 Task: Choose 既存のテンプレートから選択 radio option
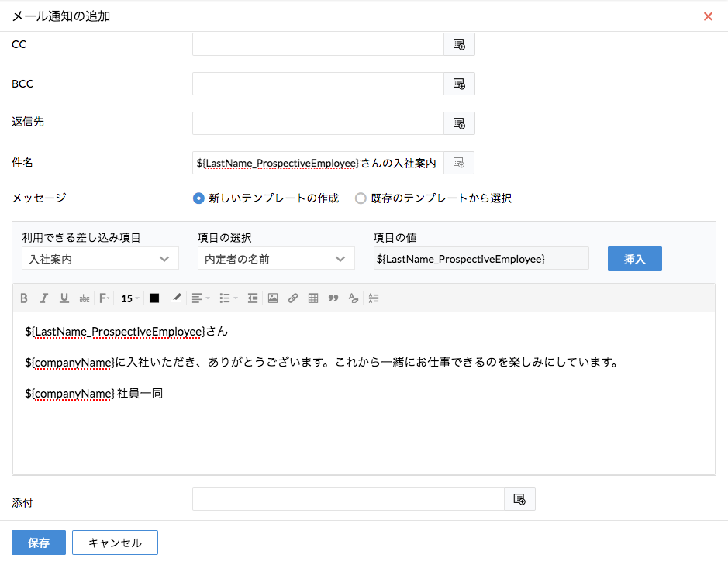(361, 198)
